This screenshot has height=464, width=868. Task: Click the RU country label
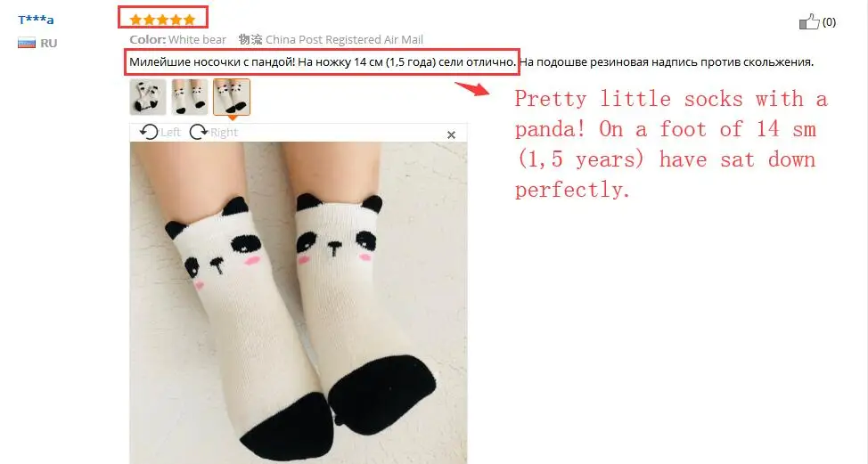(x=49, y=43)
